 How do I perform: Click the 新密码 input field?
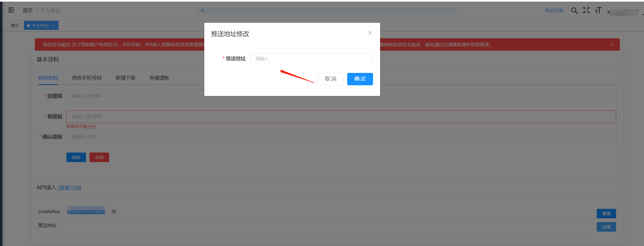[341, 117]
